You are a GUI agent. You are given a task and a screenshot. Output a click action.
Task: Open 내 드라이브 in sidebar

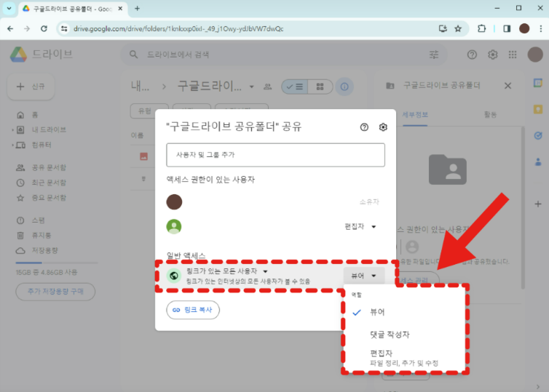[x=49, y=129]
